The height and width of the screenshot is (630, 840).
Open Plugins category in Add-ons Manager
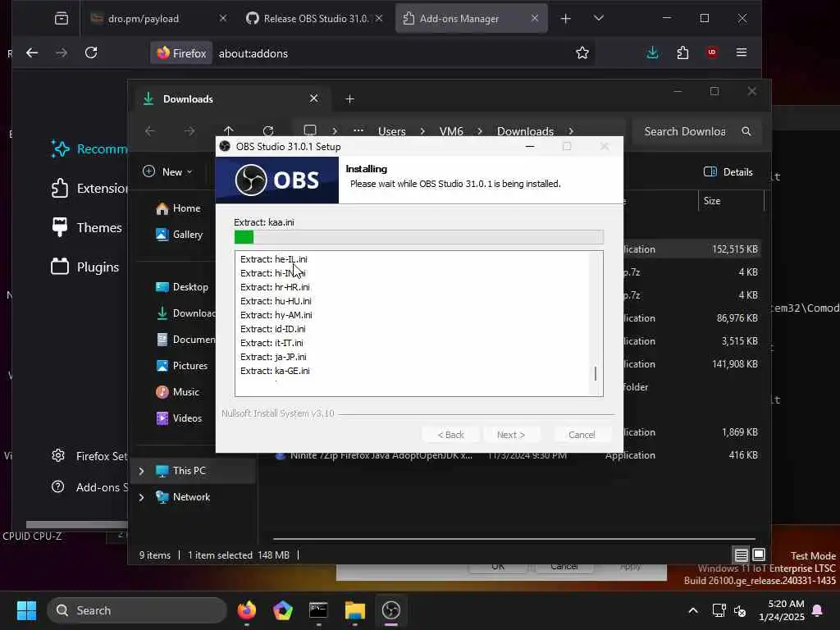pyautogui.click(x=85, y=267)
